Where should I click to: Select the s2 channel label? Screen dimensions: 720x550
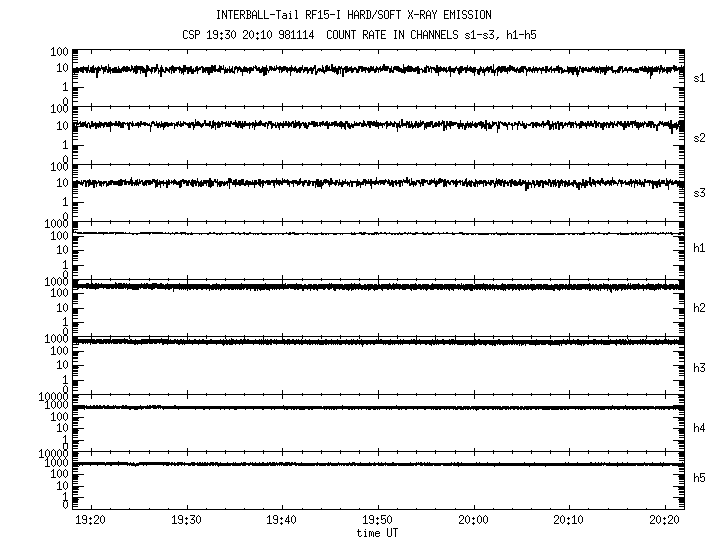pyautogui.click(x=700, y=137)
